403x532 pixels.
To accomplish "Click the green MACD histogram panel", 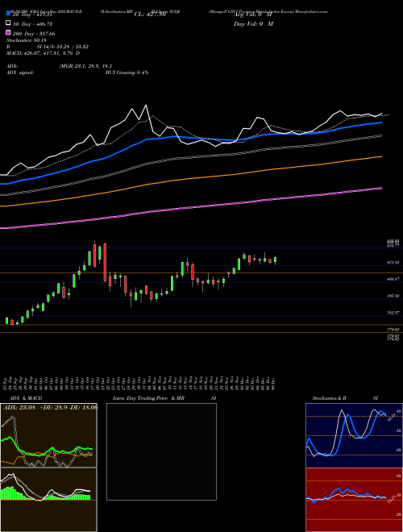I will 48,500.
